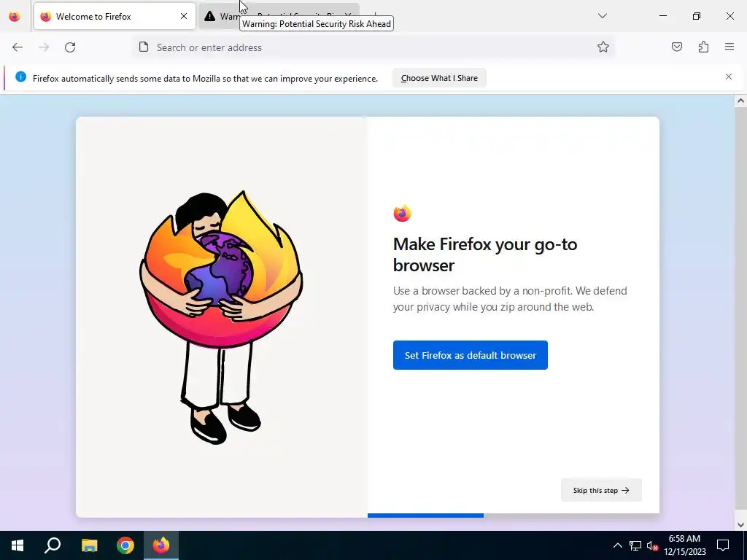Open Firefox View pinned icon

[15, 16]
